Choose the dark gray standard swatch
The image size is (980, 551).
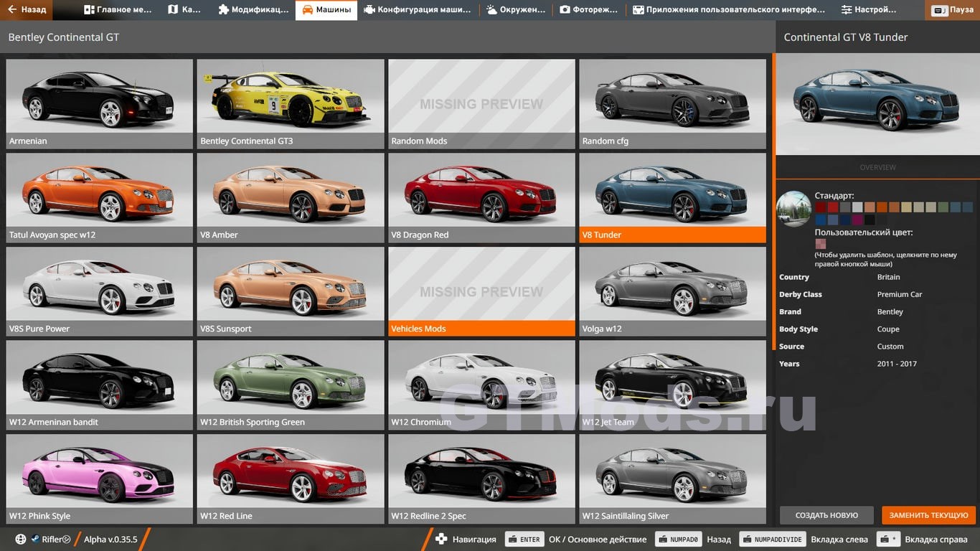click(845, 207)
